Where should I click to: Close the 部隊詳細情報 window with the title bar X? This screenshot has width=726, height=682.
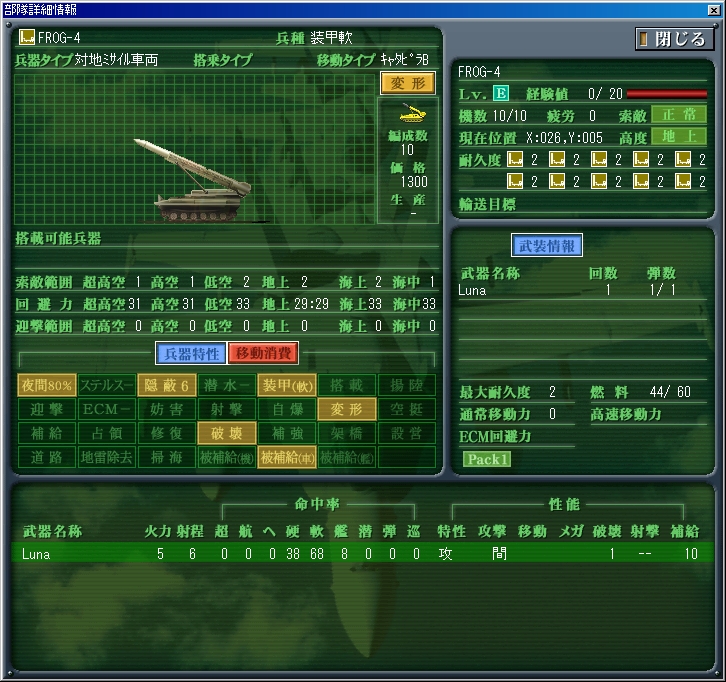(713, 10)
